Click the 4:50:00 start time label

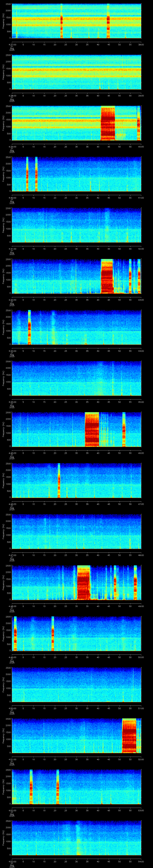coord(12,708)
